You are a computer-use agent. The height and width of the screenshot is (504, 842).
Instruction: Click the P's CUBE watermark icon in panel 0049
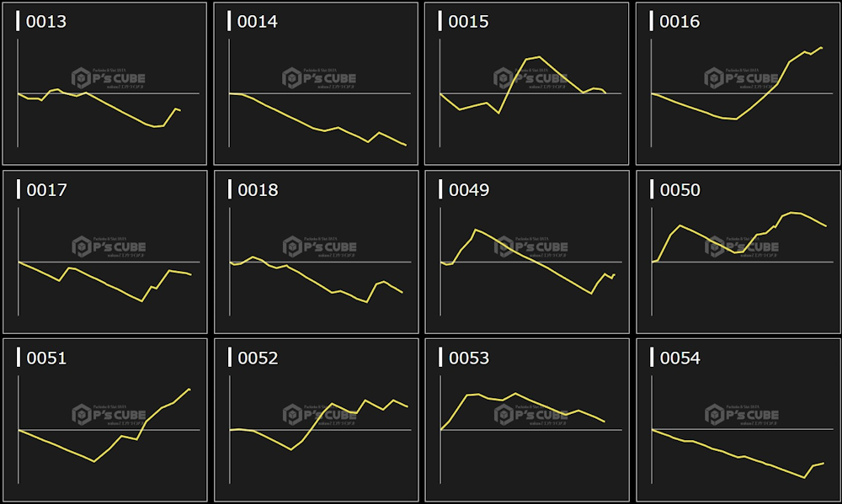point(504,247)
